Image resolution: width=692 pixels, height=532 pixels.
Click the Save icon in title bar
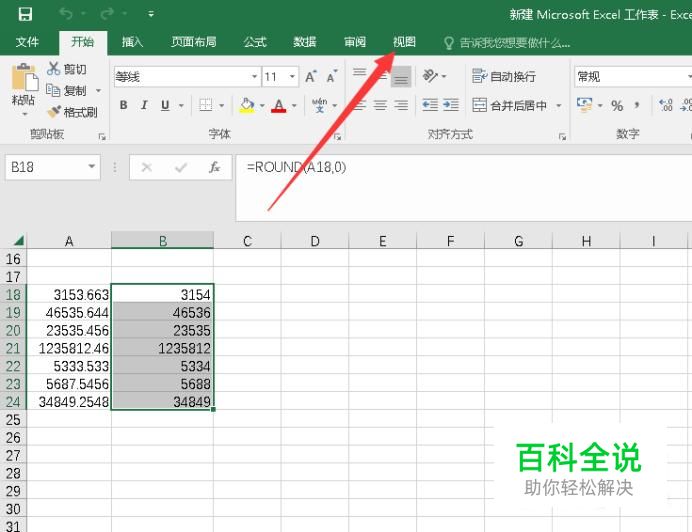point(25,14)
